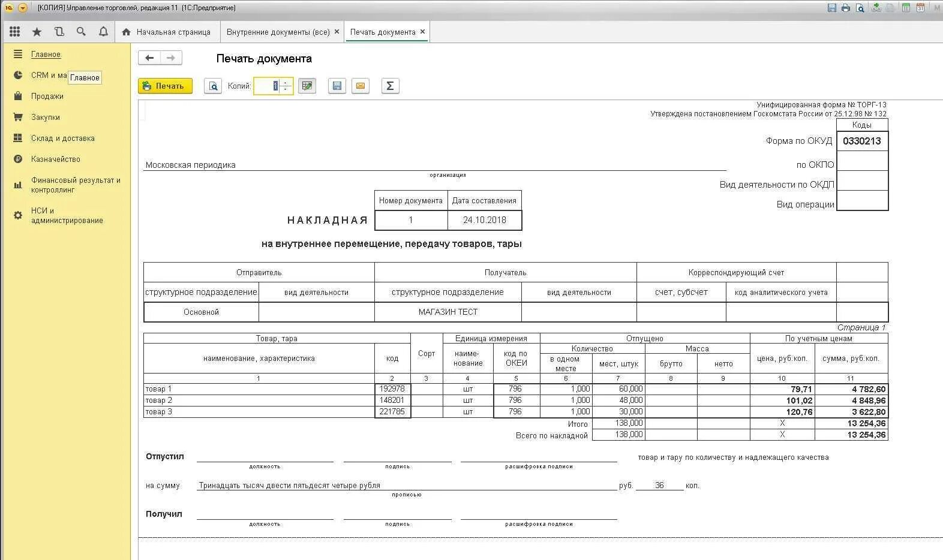Go back with the left arrow button
Viewport: 943px width, 560px height.
149,58
